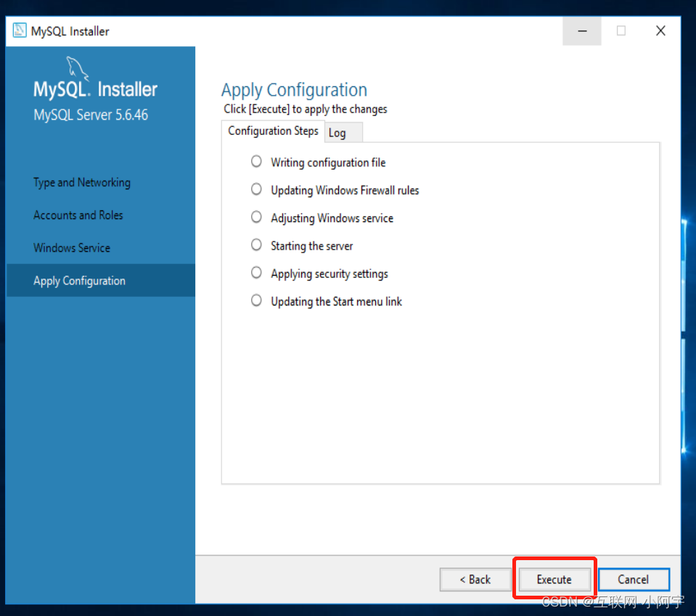The height and width of the screenshot is (616, 696).
Task: Select the Writing configuration file circle
Action: [255, 161]
